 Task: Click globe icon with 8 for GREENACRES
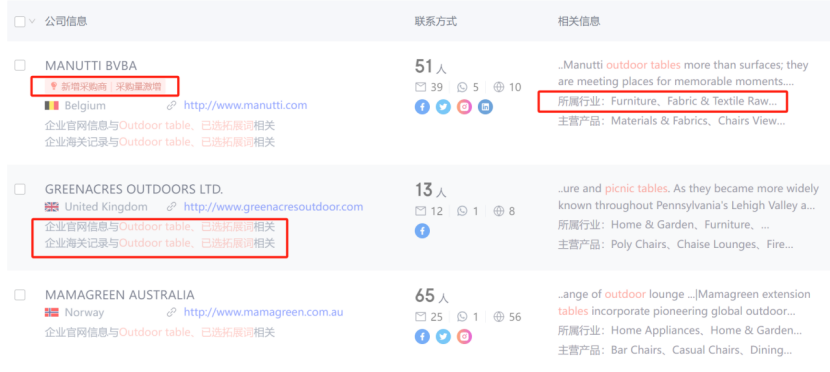499,211
